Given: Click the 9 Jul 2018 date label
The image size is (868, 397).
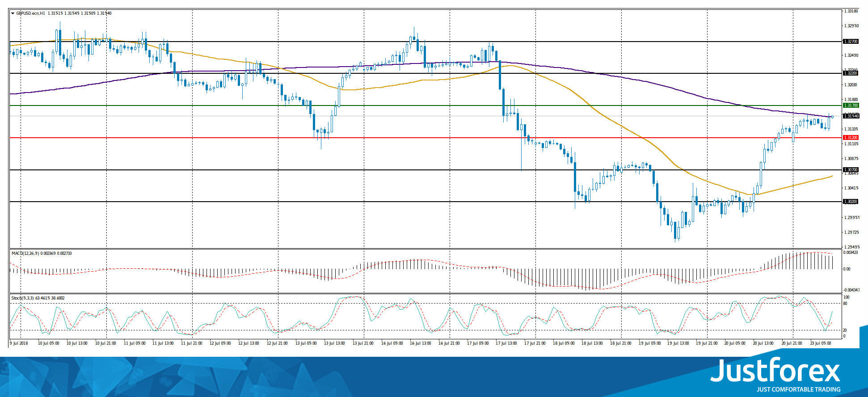Looking at the screenshot, I should click(x=19, y=343).
